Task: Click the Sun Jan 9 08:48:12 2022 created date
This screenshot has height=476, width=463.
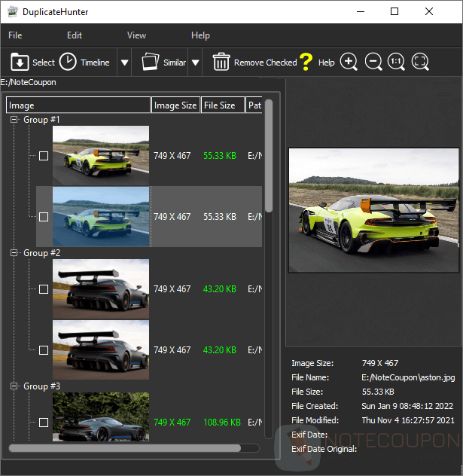Action: 407,406
